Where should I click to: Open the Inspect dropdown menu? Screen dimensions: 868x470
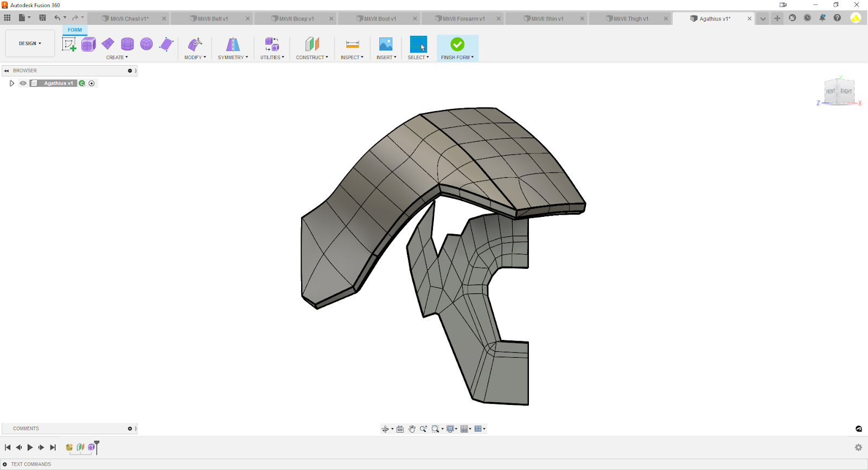point(352,57)
